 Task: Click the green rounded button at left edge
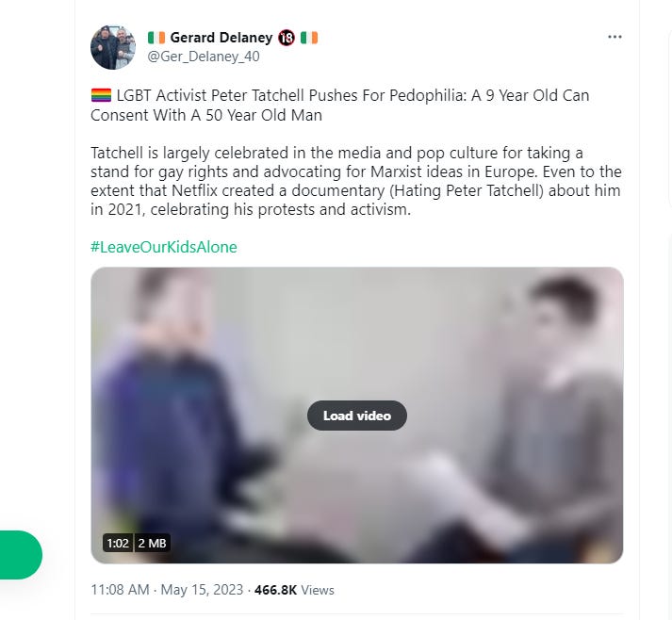tap(21, 555)
